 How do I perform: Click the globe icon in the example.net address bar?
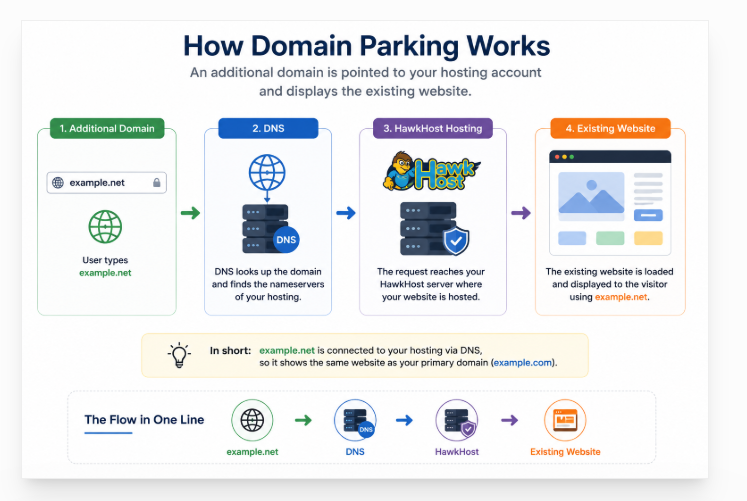(58, 182)
